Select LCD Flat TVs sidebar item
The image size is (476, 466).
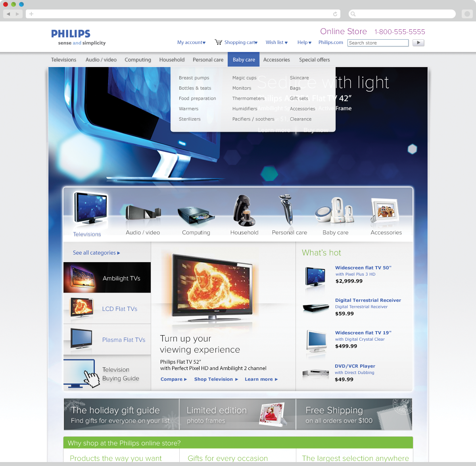pos(107,309)
